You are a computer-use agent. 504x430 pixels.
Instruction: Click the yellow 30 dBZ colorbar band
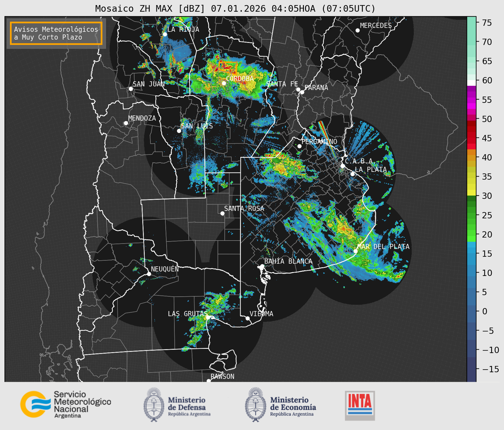471,193
